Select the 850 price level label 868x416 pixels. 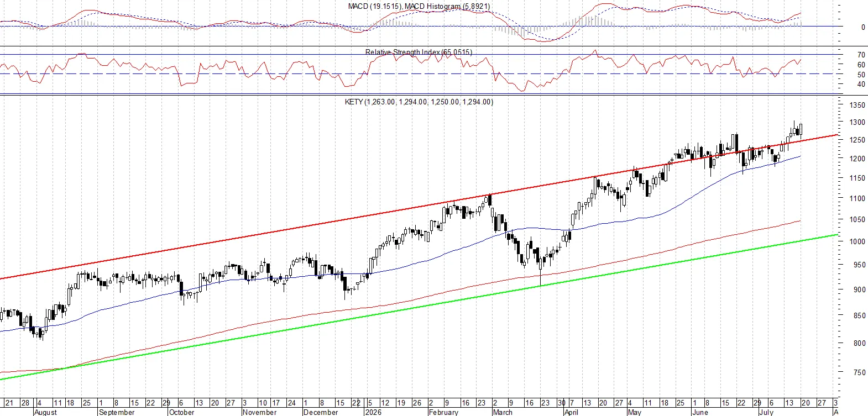pyautogui.click(x=860, y=315)
